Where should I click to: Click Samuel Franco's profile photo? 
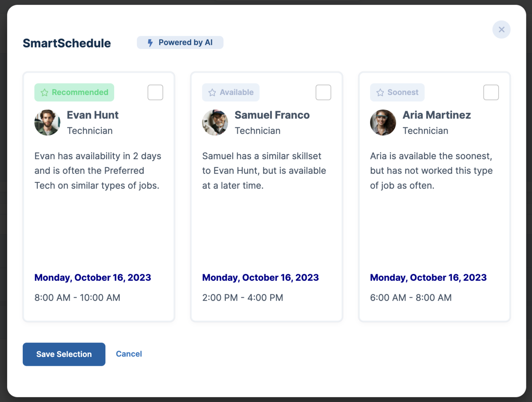point(215,122)
